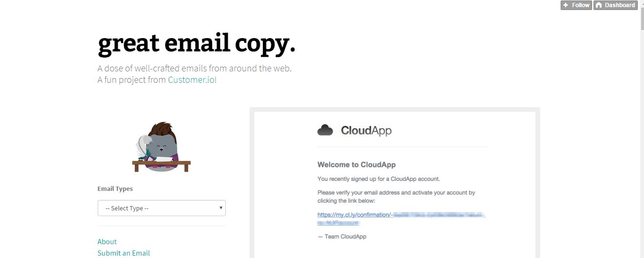Click the 'You recently signed up' sentence

(379, 179)
